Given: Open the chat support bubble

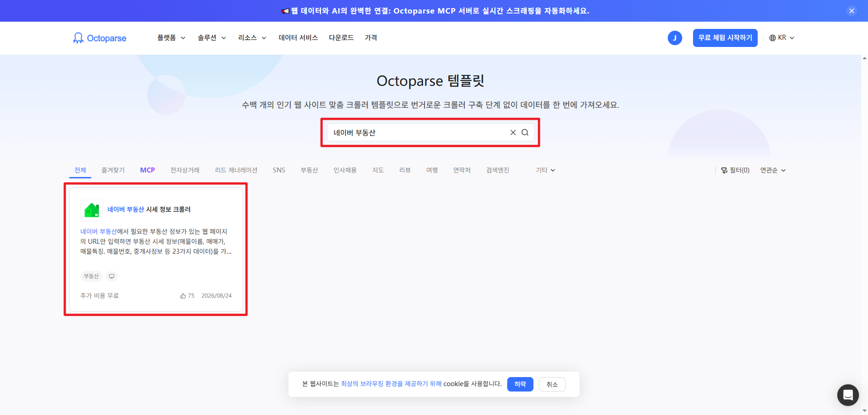Looking at the screenshot, I should click(848, 395).
